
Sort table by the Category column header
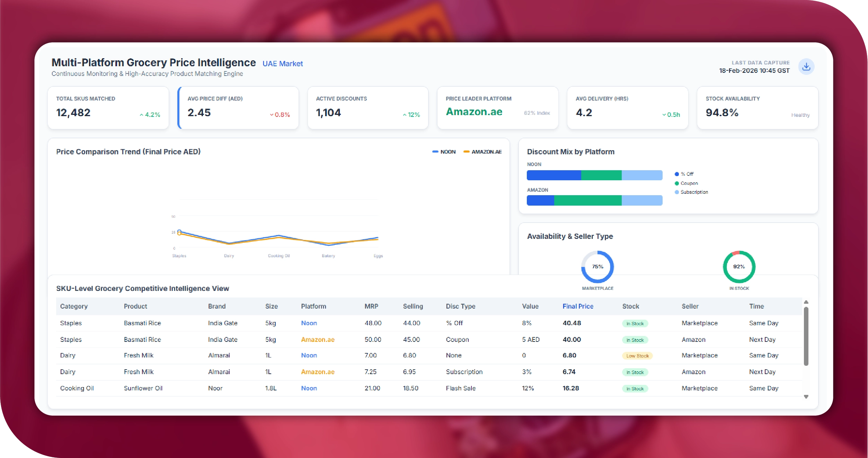[74, 306]
